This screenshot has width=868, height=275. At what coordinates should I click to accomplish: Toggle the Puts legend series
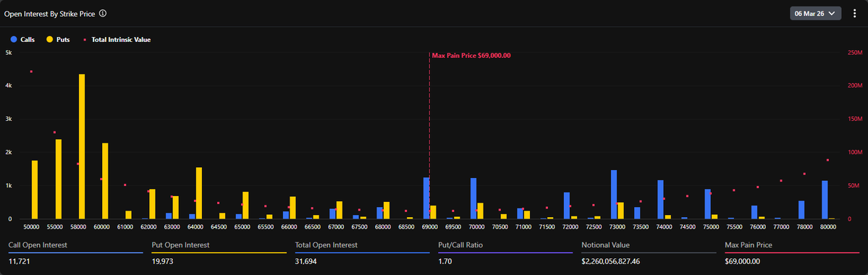point(58,40)
